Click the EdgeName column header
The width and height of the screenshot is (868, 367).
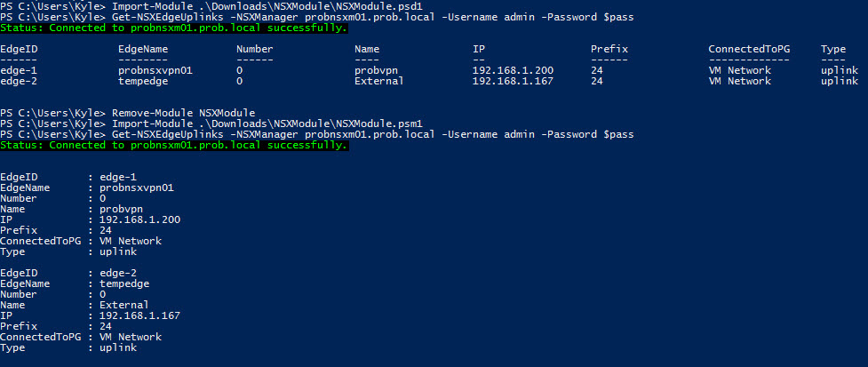click(143, 49)
